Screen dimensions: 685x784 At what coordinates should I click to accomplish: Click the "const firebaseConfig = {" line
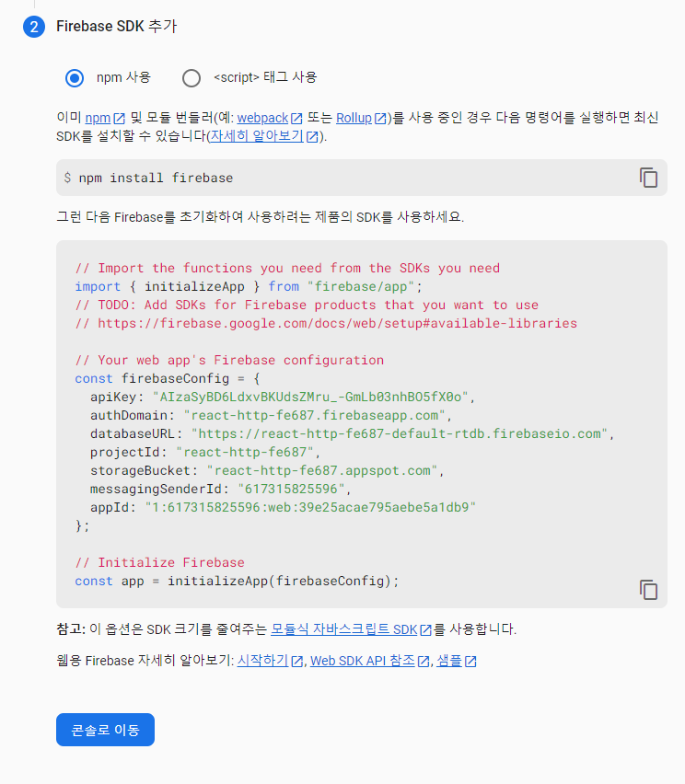(x=168, y=378)
